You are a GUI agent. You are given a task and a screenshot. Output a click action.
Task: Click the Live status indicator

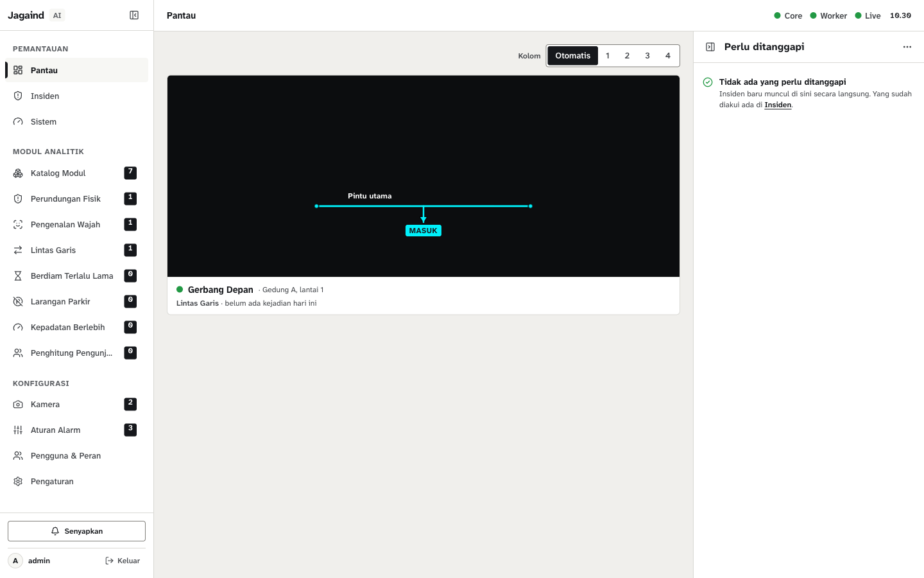[868, 15]
